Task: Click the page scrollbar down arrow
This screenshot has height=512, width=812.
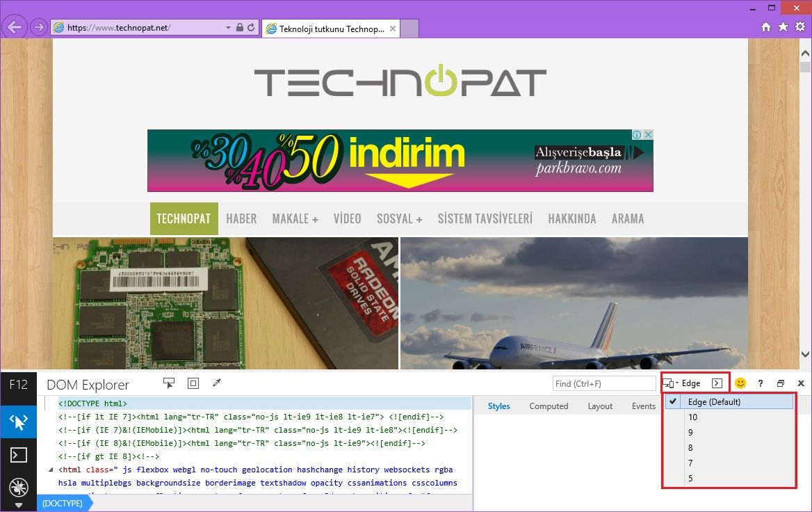Action: click(x=805, y=355)
